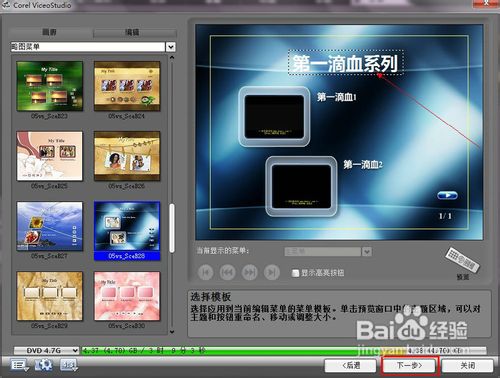Click the chapter label 第一滴血1
This screenshot has height=378, width=500.
coord(337,97)
